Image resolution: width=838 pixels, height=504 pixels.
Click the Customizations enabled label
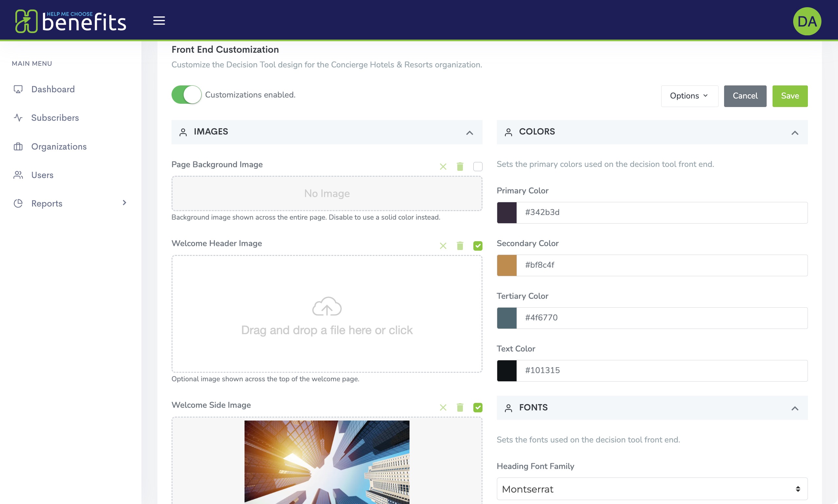click(250, 95)
